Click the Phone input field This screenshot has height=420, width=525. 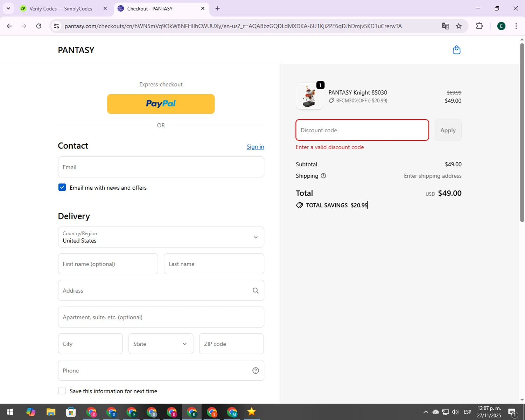click(x=161, y=370)
